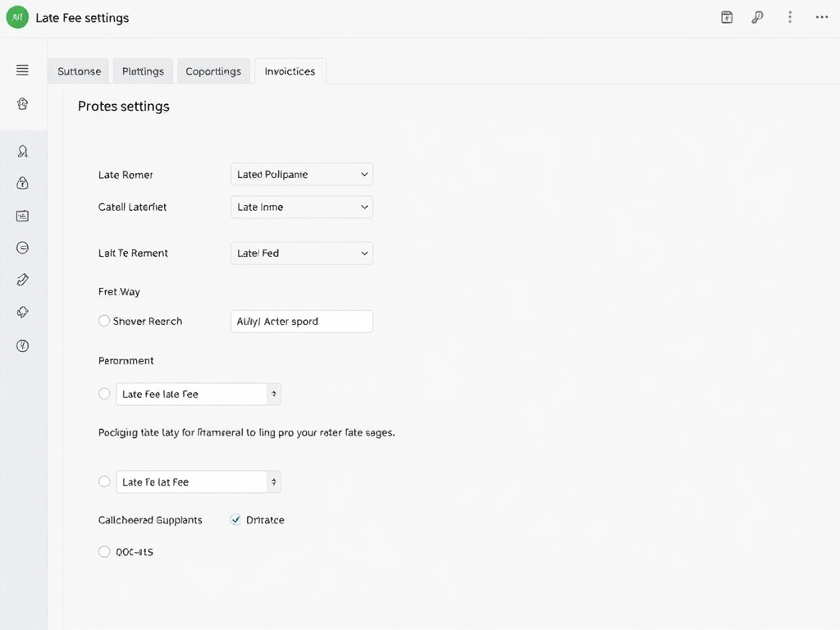Viewport: 840px width, 630px height.
Task: Switch to the Plattings tab
Action: coord(143,71)
